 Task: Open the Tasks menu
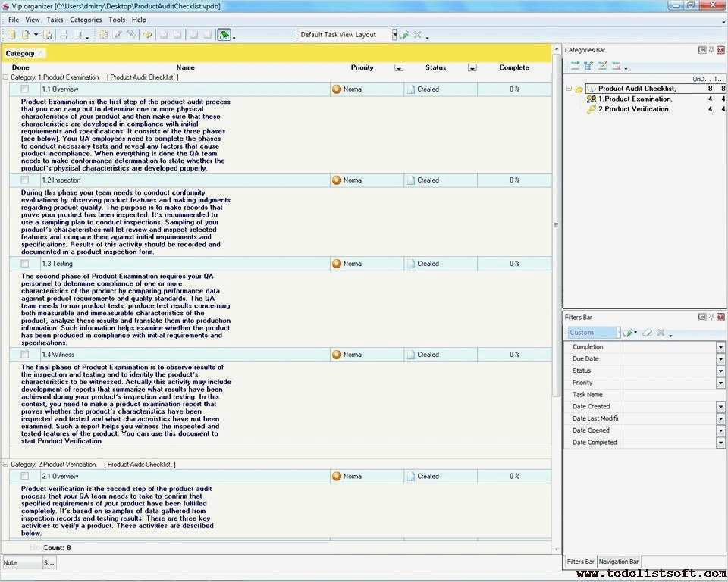[x=55, y=20]
